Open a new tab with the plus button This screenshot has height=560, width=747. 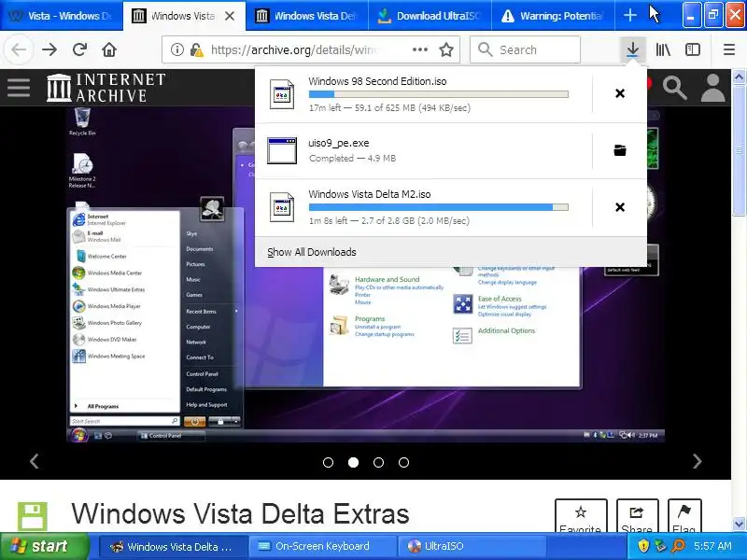[629, 15]
